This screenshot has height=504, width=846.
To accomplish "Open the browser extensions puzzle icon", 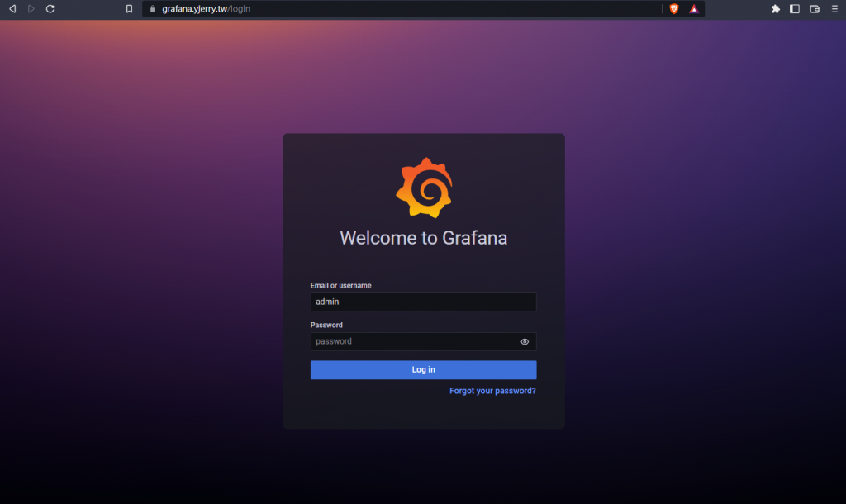I will pyautogui.click(x=775, y=8).
